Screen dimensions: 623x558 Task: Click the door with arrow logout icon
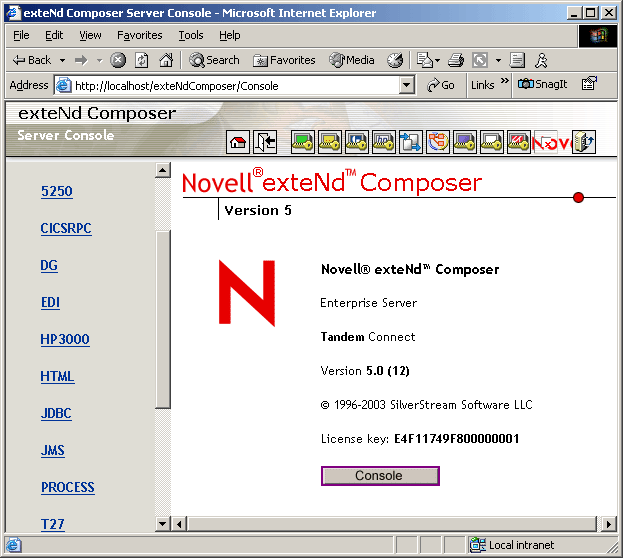coord(265,142)
